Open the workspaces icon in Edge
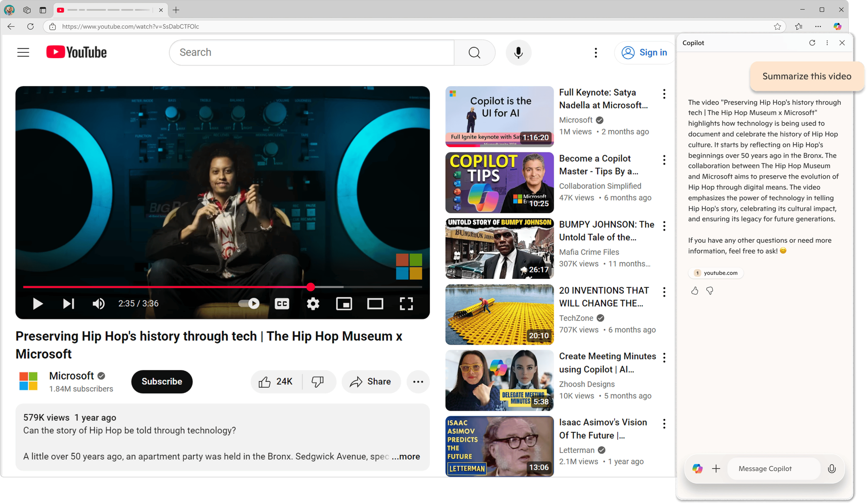 point(27,10)
